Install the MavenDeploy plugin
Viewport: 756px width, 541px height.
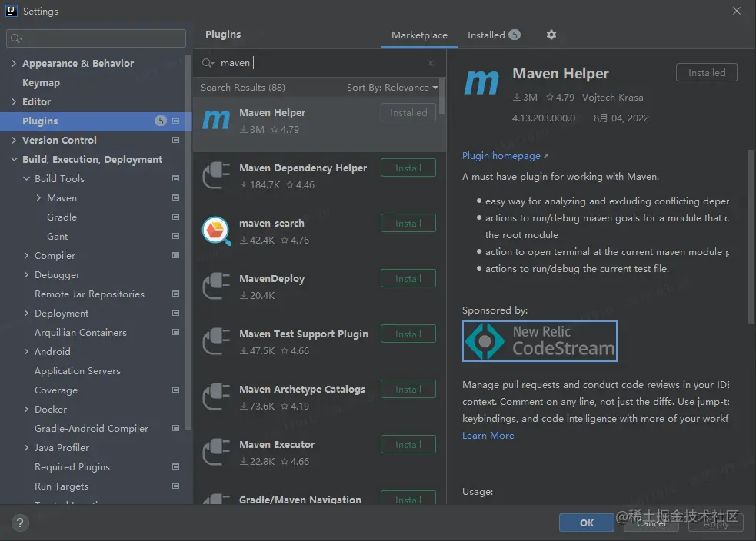(x=408, y=279)
